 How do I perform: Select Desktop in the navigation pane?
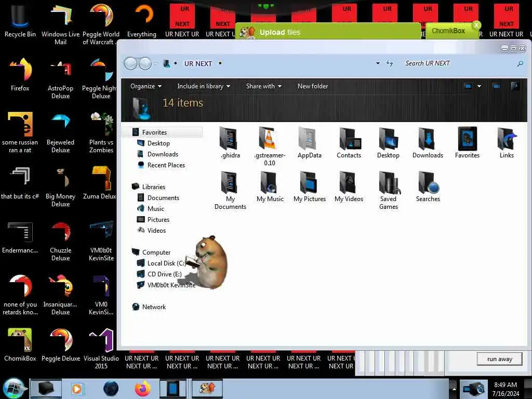pos(158,143)
